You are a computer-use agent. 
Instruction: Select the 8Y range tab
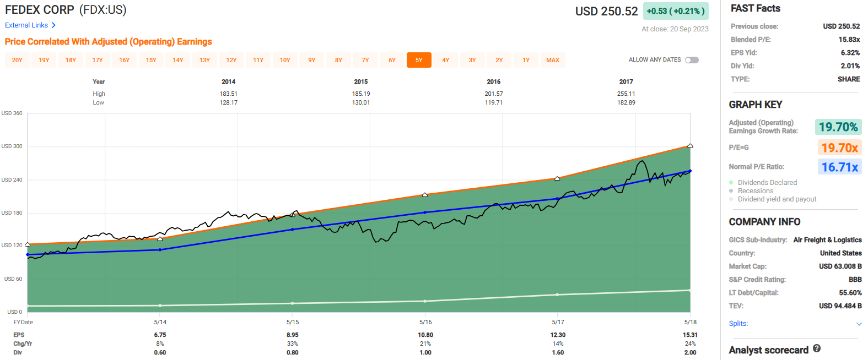pyautogui.click(x=338, y=60)
